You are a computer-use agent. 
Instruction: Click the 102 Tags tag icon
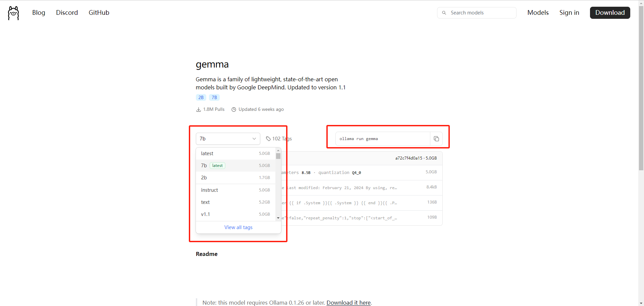[x=268, y=139]
